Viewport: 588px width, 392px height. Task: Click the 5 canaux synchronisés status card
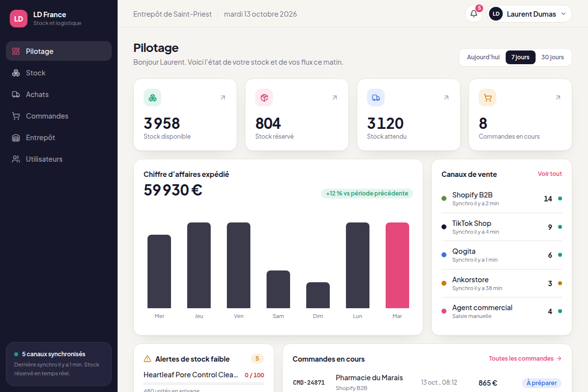tap(59, 364)
